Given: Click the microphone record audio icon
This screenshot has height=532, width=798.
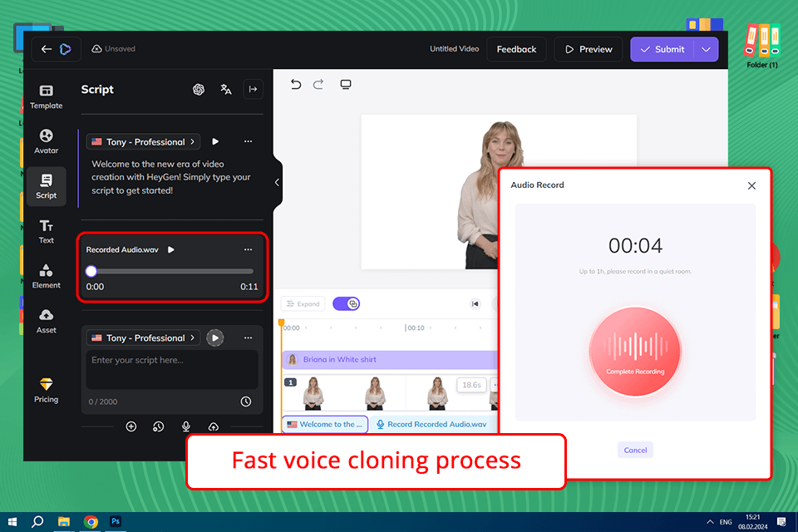Looking at the screenshot, I should [x=185, y=426].
